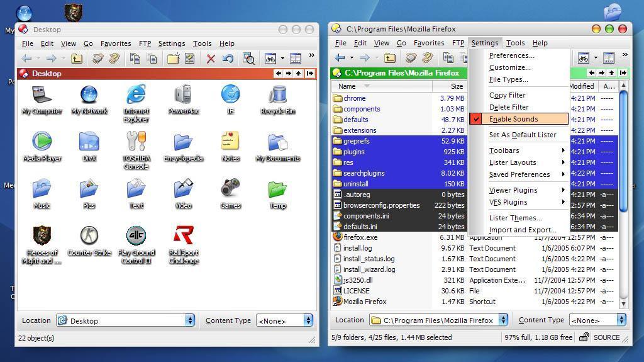644x362 pixels.
Task: Choose Import and Export in Settings menu
Action: pyautogui.click(x=523, y=230)
